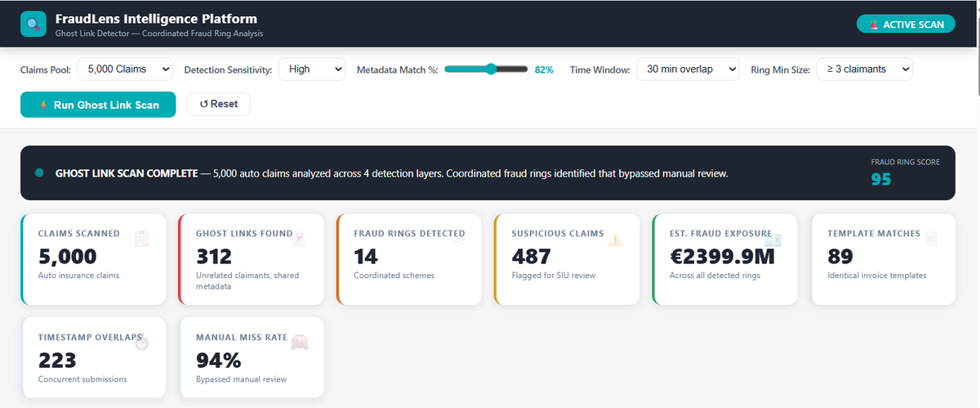Click the document icon on Template Matches card
This screenshot has width=980, height=408.
click(x=930, y=239)
